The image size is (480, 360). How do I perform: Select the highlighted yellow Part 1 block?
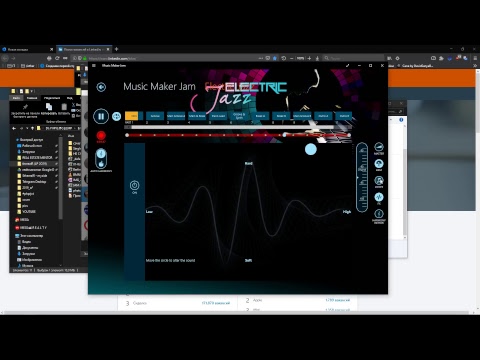[x=134, y=116]
